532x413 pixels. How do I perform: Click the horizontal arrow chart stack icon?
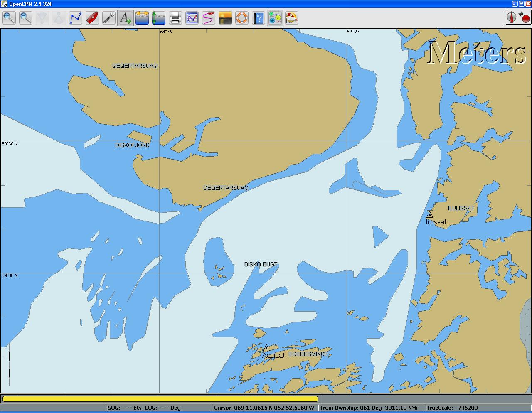[x=142, y=18]
